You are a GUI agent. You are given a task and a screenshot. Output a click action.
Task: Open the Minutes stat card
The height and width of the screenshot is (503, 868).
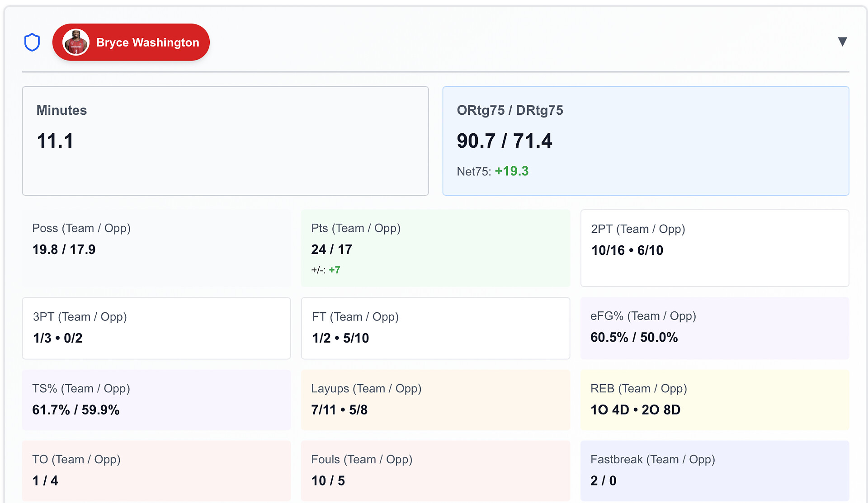(x=225, y=141)
